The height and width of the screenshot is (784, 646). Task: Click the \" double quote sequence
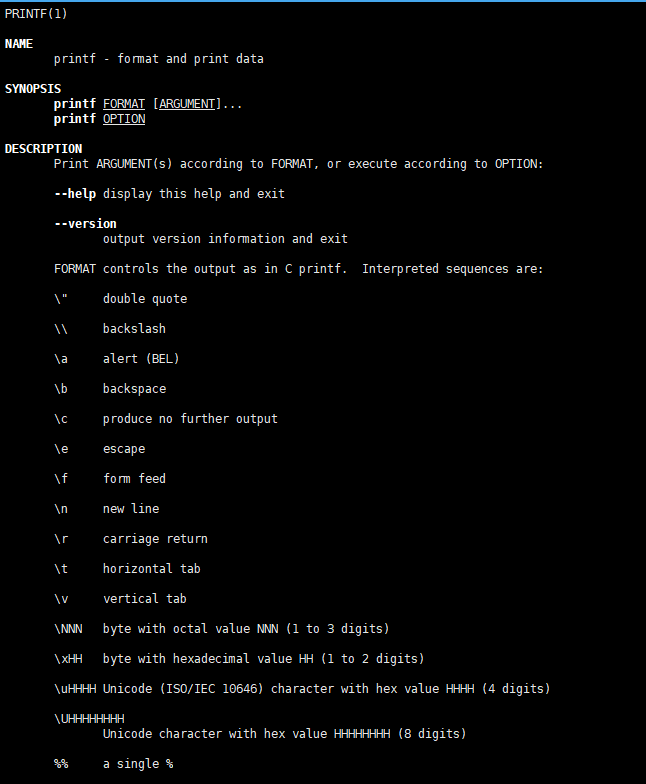(61, 299)
